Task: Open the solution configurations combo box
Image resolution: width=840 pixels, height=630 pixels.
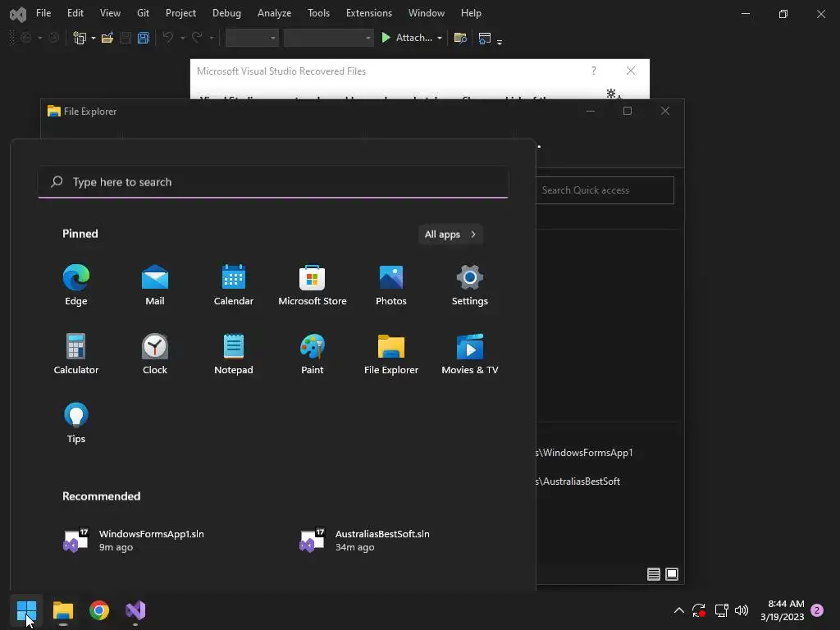Action: tap(252, 38)
